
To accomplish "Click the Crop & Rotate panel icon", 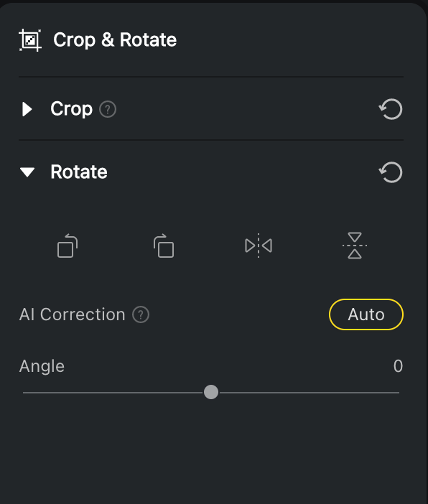I will coord(30,40).
